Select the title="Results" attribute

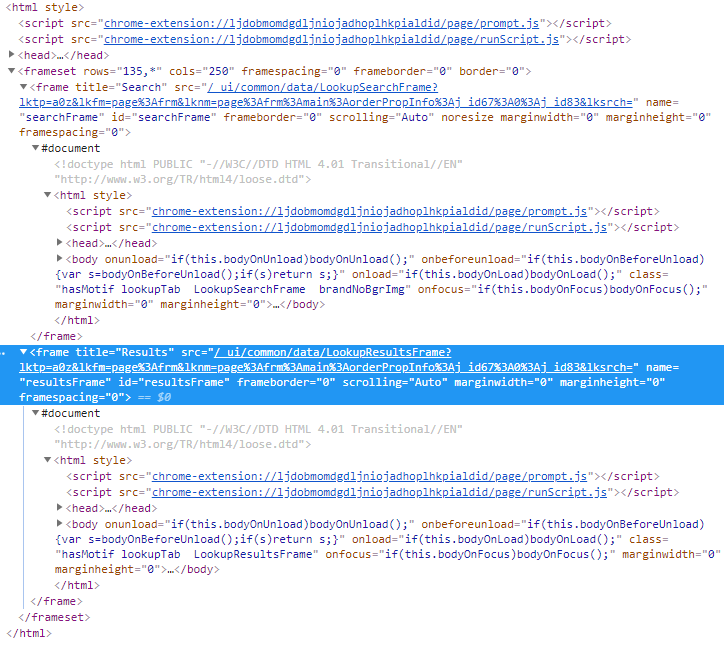[124, 352]
